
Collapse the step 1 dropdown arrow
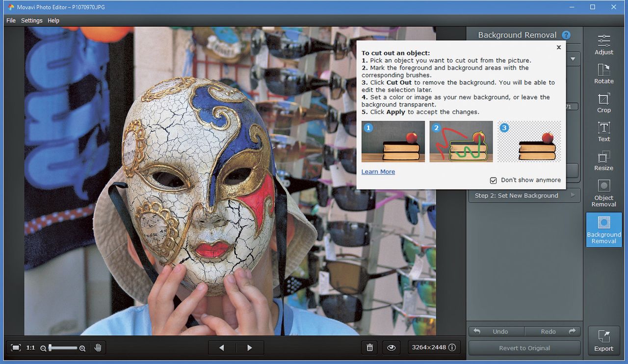coord(573,59)
